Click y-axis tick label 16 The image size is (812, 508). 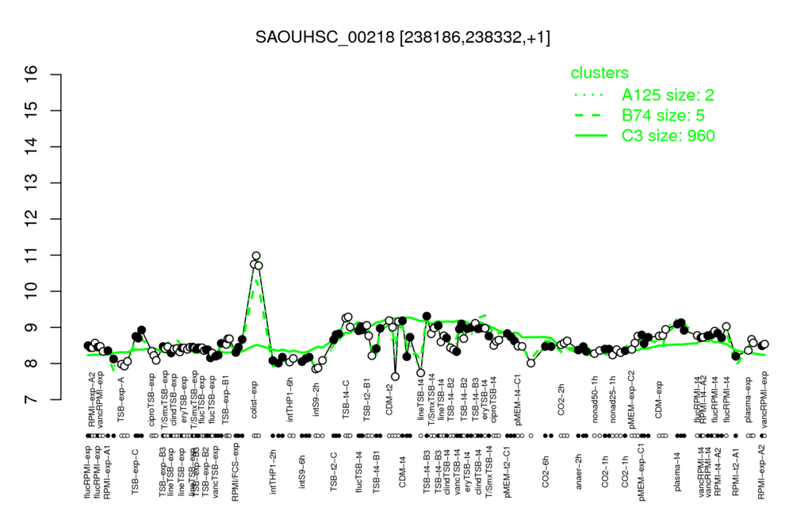pos(32,75)
